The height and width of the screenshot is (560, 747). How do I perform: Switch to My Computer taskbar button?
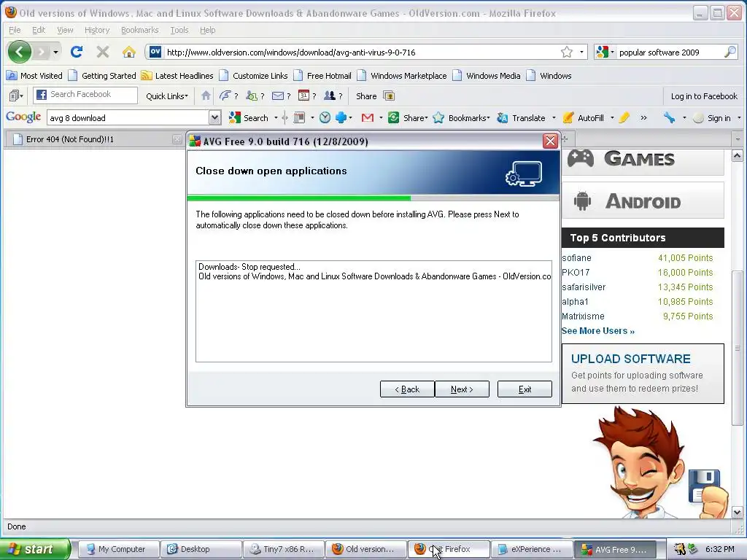(x=117, y=549)
